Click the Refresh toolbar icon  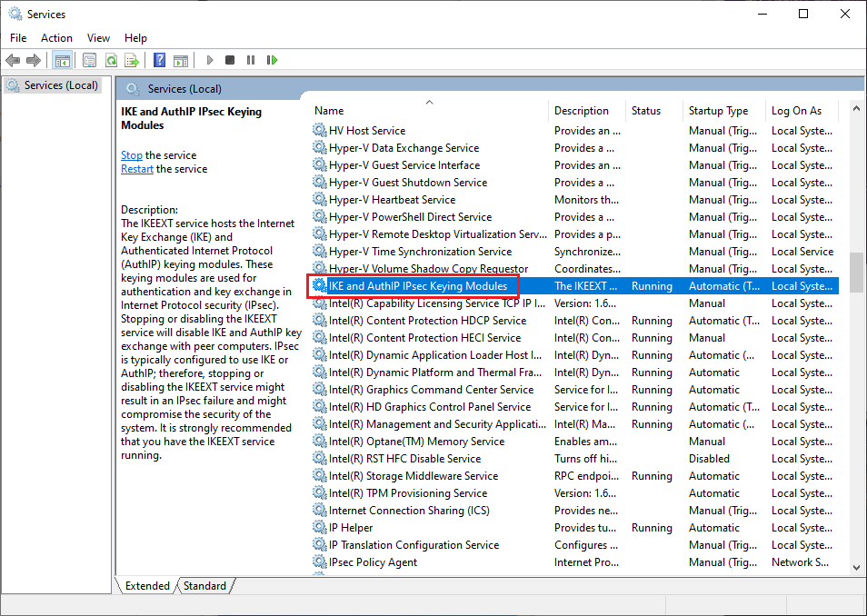[x=111, y=60]
